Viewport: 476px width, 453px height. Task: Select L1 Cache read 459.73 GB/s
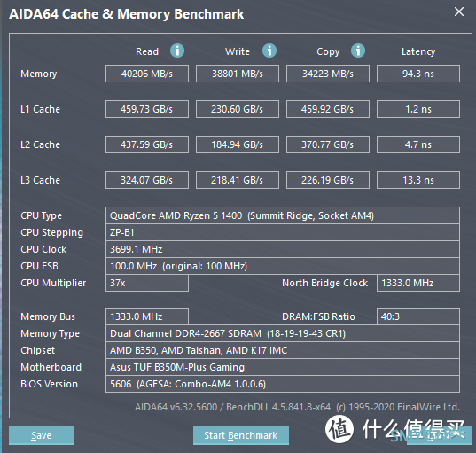pos(147,109)
